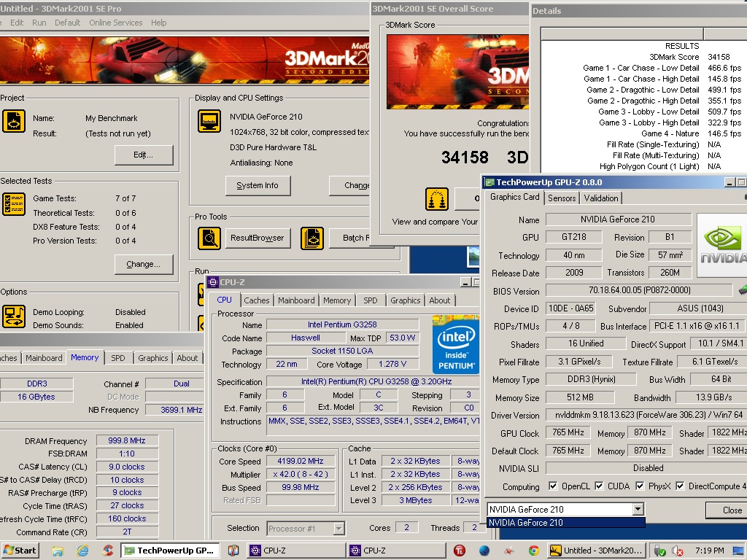Click the Display and CPU Settings monitor icon
The image size is (747, 560).
click(209, 122)
